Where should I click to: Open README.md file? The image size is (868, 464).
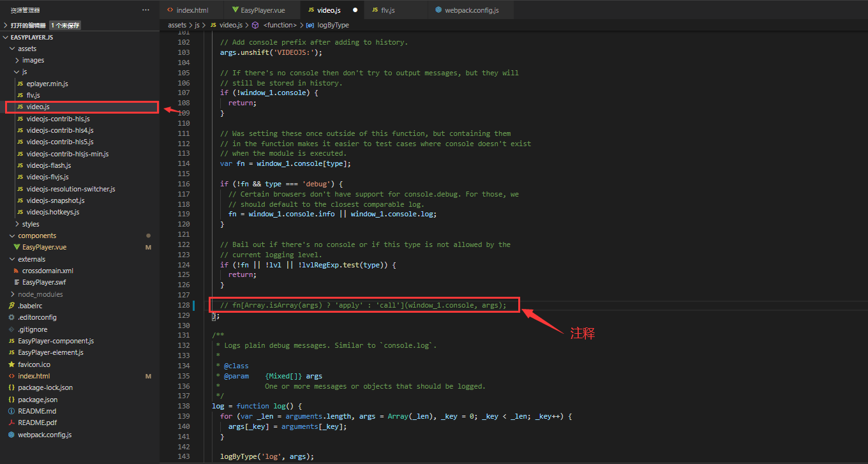click(37, 411)
